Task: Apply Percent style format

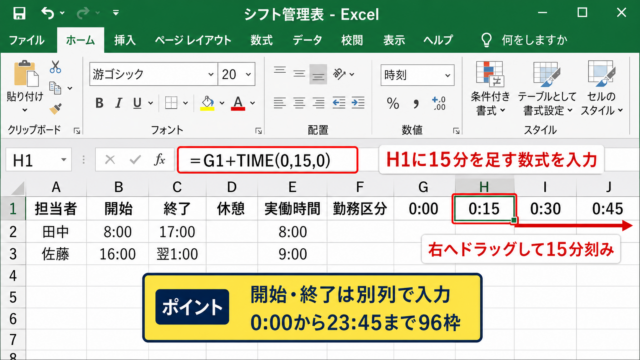Action: [393, 103]
